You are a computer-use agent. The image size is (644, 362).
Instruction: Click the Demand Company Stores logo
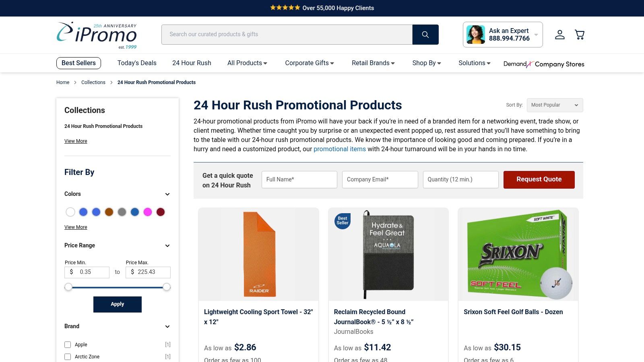click(x=544, y=64)
